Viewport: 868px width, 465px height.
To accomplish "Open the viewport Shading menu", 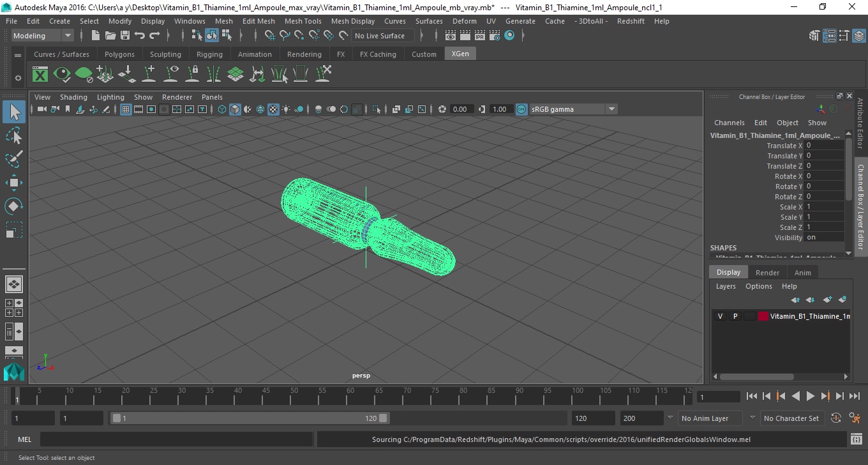I will (73, 97).
